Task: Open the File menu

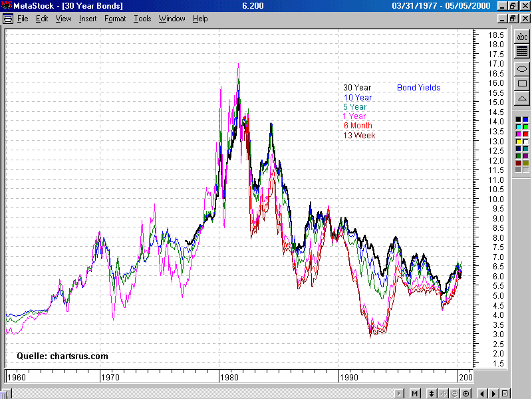Action: click(23, 19)
